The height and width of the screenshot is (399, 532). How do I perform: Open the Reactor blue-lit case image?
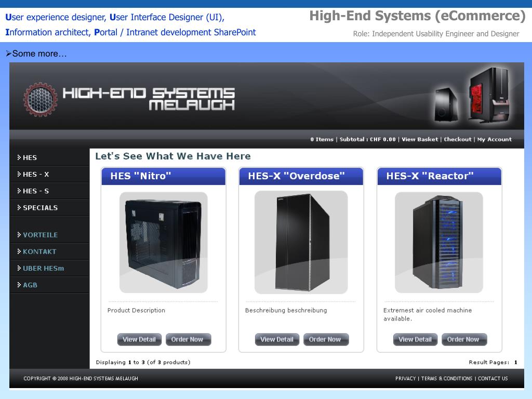pos(438,242)
